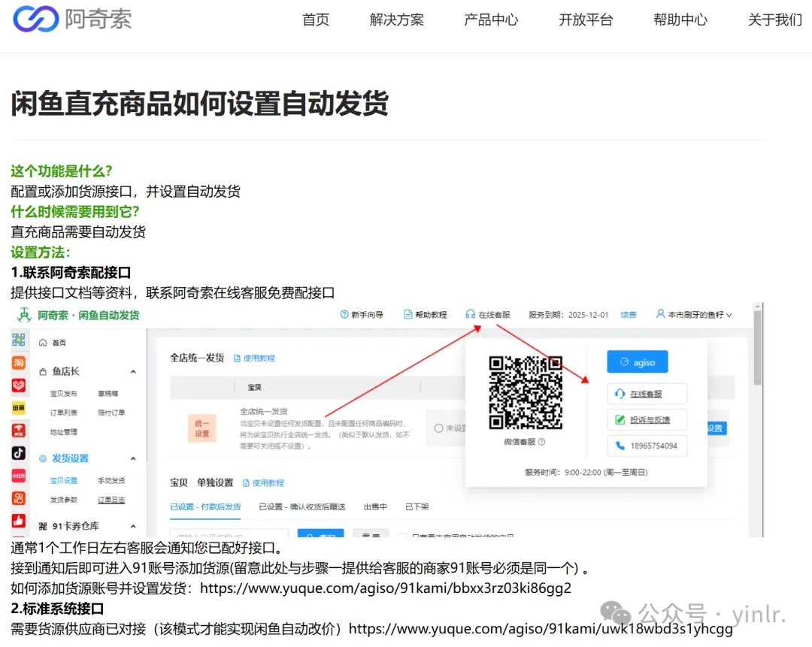
Task: Open the 产品中心 menu
Action: click(x=491, y=20)
